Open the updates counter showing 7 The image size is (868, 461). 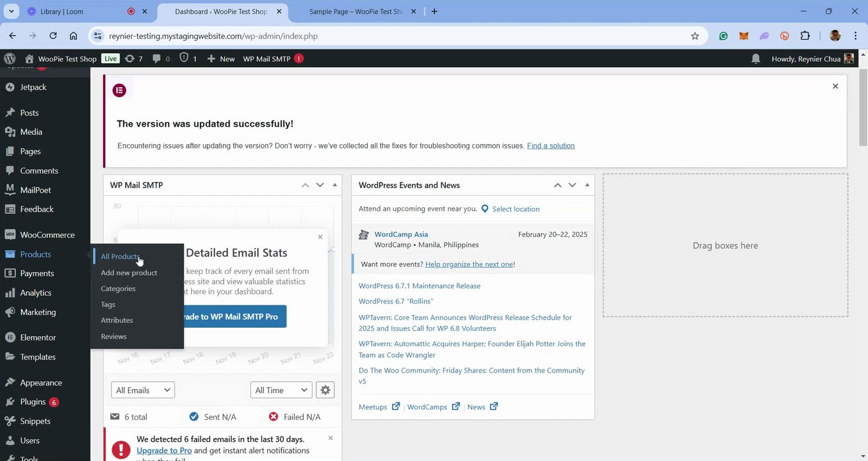[134, 58]
